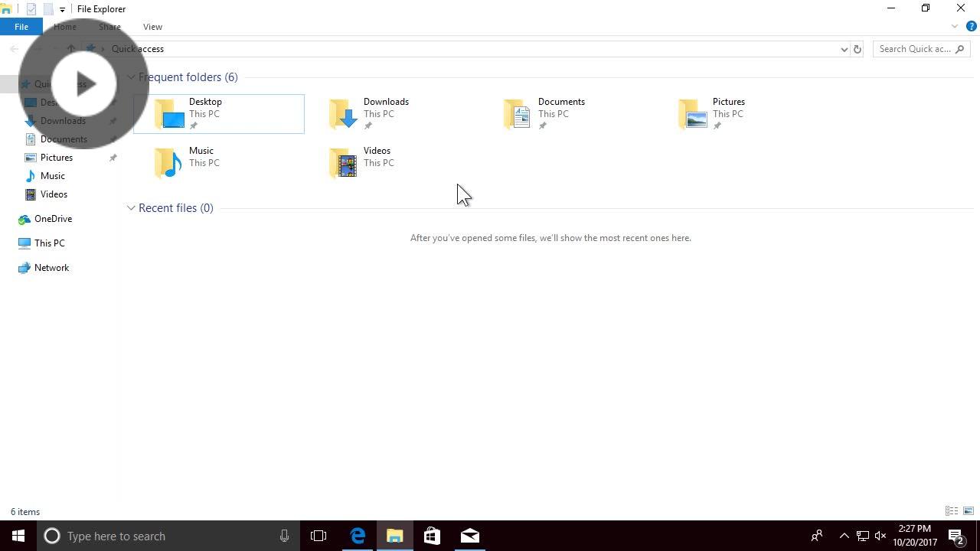Select OneDrive in the navigation pane

coord(53,218)
